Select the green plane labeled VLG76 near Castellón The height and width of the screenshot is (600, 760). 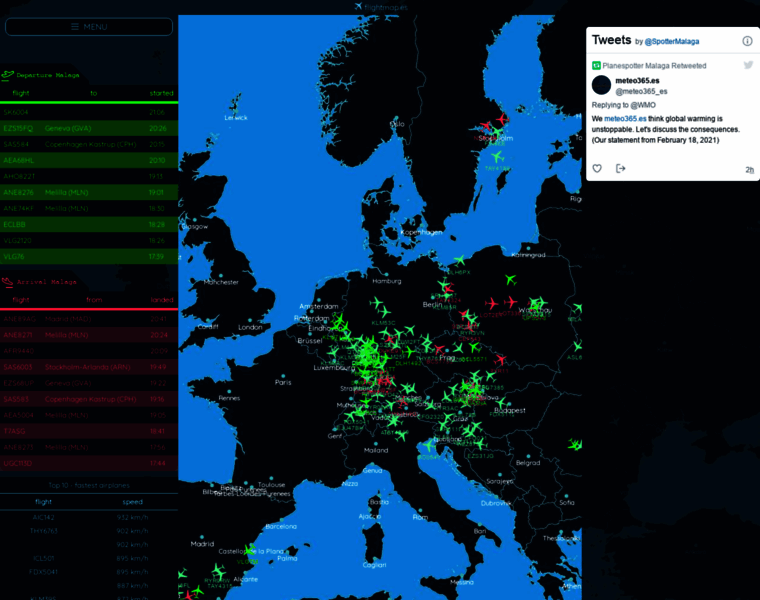click(x=250, y=550)
